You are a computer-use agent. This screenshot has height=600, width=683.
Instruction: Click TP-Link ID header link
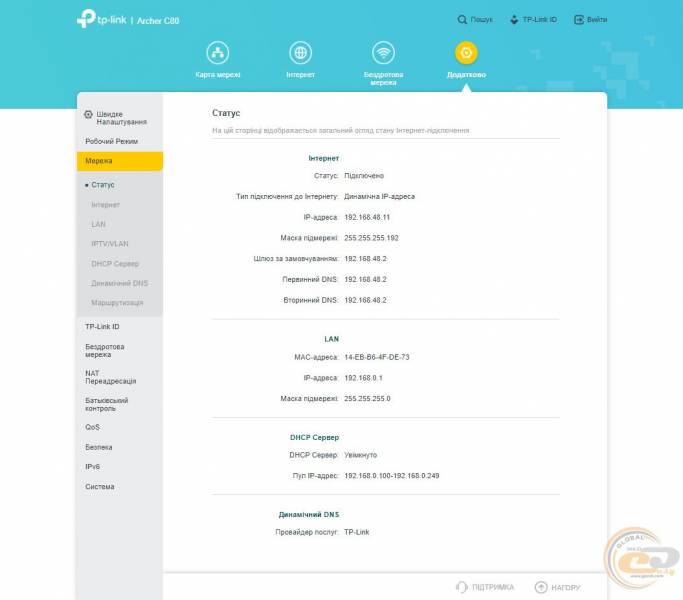pyautogui.click(x=540, y=20)
